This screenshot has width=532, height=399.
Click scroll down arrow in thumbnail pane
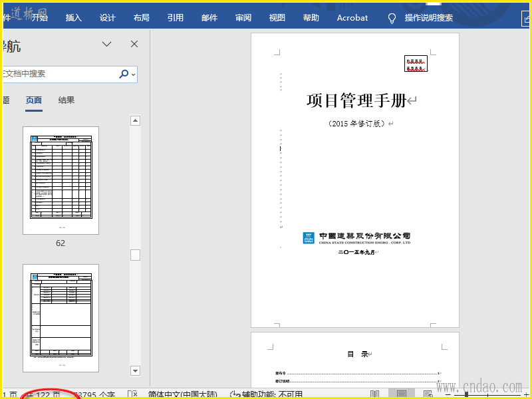pos(136,370)
